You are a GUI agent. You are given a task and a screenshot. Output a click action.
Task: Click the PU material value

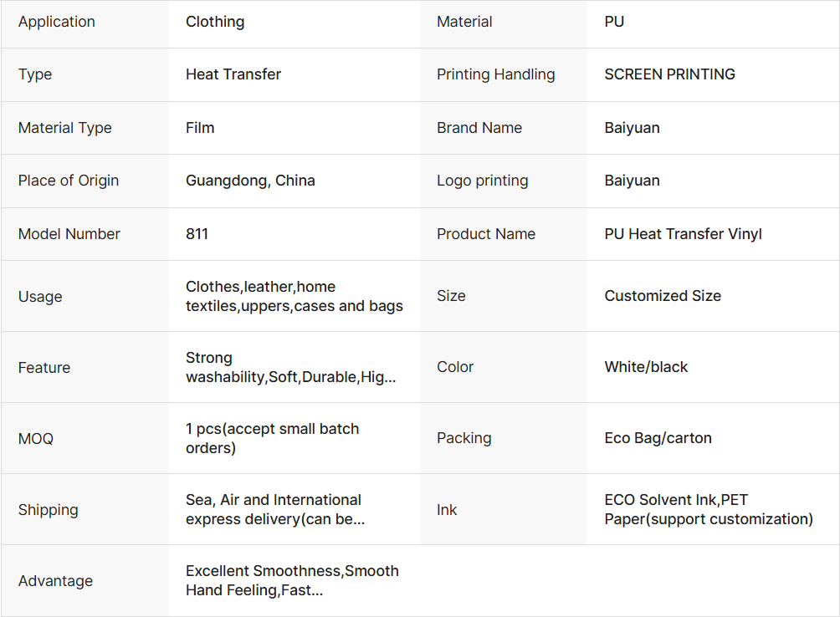614,22
